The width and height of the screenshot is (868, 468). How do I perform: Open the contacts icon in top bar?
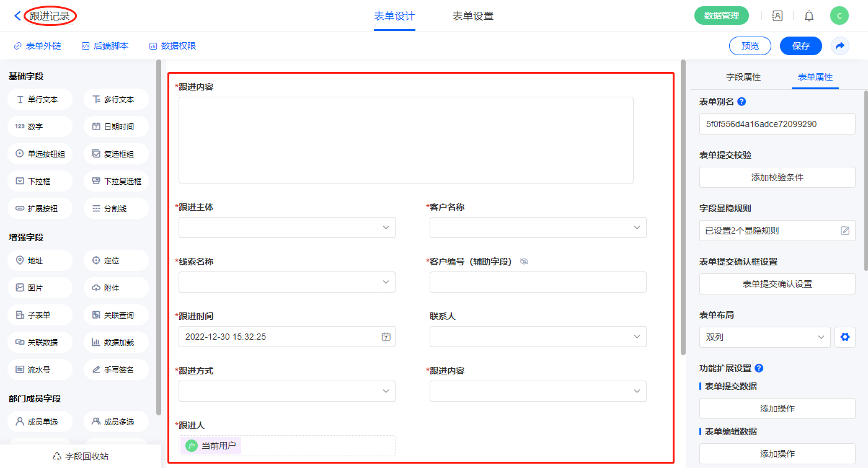[x=777, y=16]
